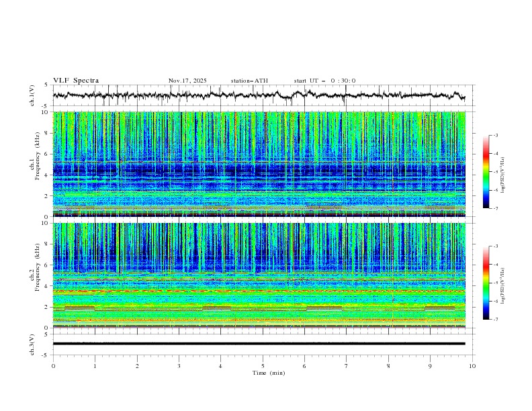Click the start UT time label
Image resolution: width=532 pixels, height=411 pixels.
tap(324, 81)
